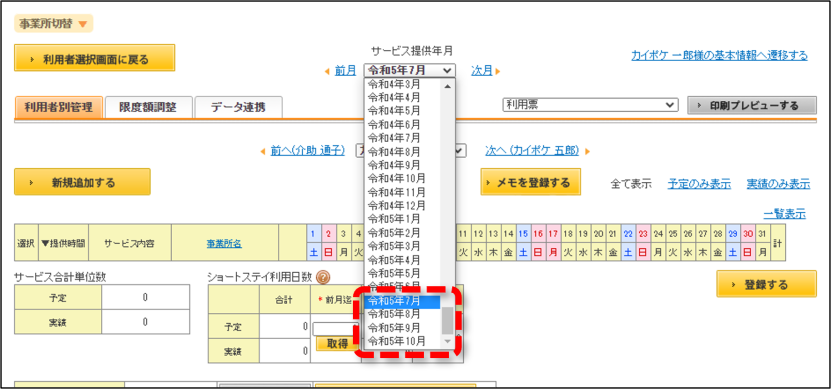Click the orange arrow after 次へ (カイポケ 五郎)
The width and height of the screenshot is (831, 389).
tap(587, 152)
